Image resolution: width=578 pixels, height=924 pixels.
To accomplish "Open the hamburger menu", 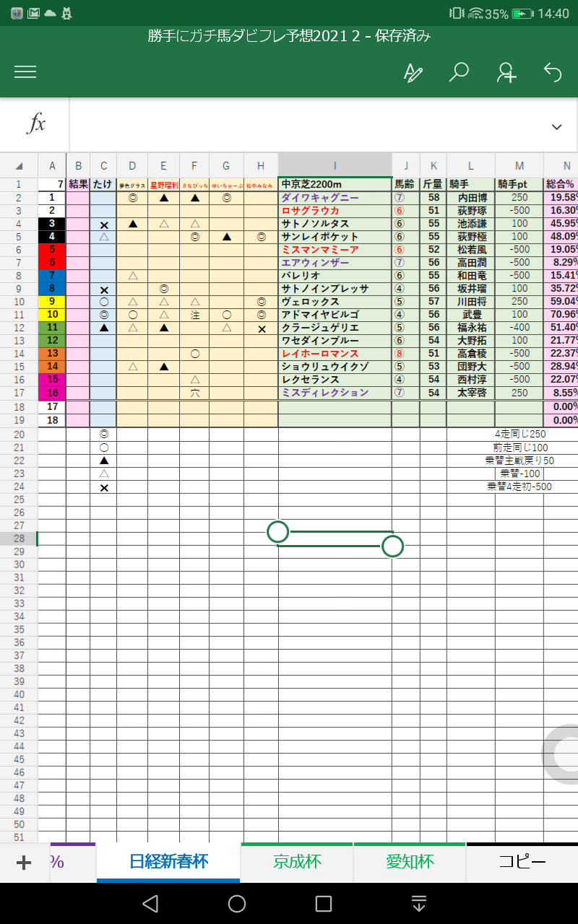I will click(25, 71).
